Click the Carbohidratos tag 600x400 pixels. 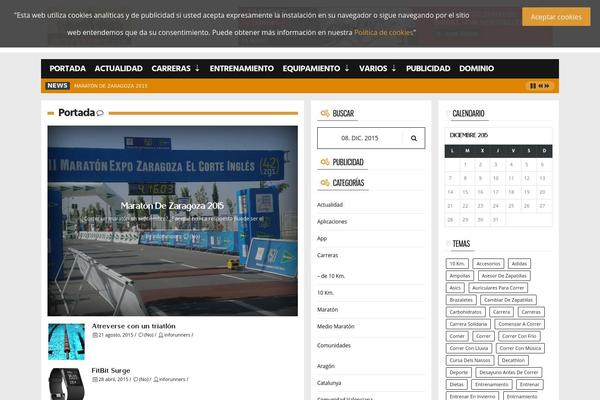tap(465, 312)
